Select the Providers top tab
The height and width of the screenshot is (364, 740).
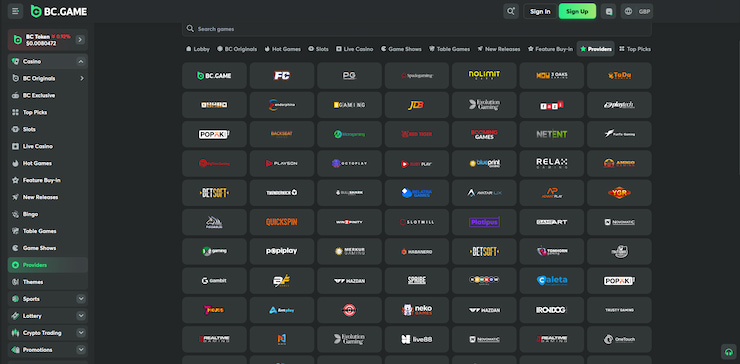pos(596,49)
